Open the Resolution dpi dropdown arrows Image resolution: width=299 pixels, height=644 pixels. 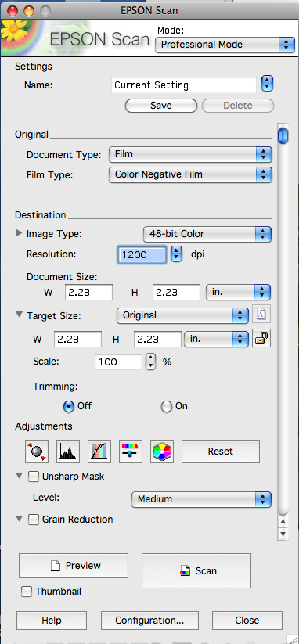pos(176,254)
